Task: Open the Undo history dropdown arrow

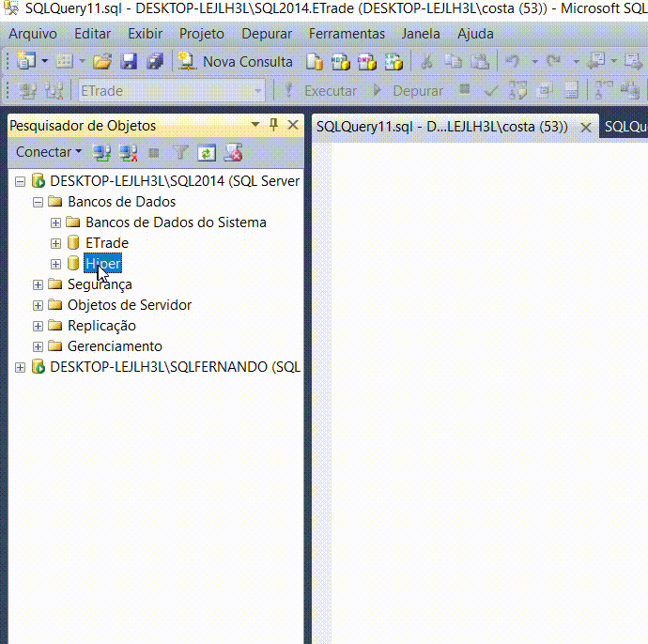Action: [x=534, y=62]
